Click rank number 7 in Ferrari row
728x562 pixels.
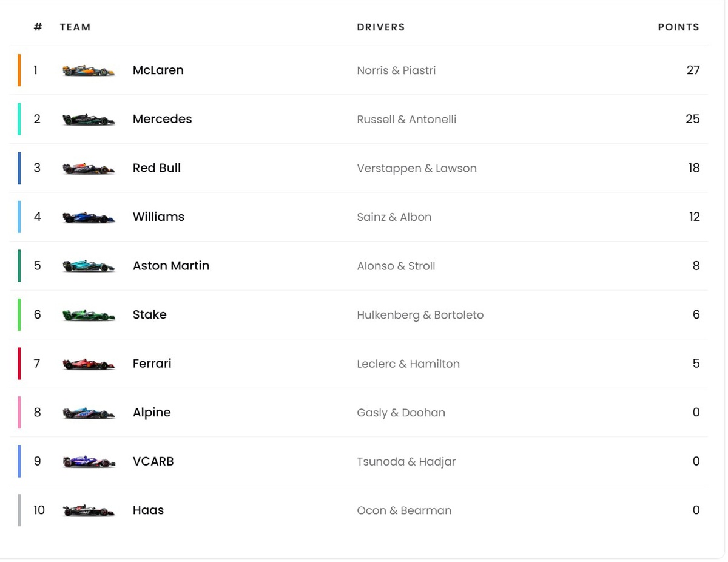(37, 364)
